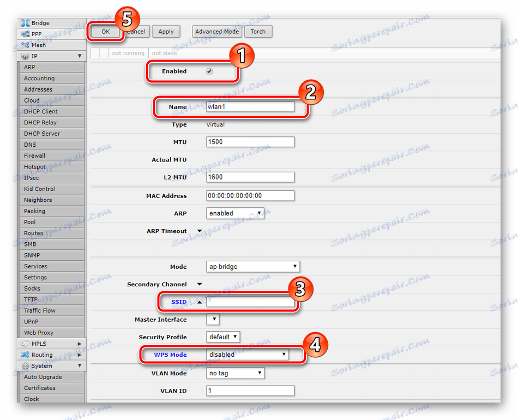Open the Firewall menu item

52,155
